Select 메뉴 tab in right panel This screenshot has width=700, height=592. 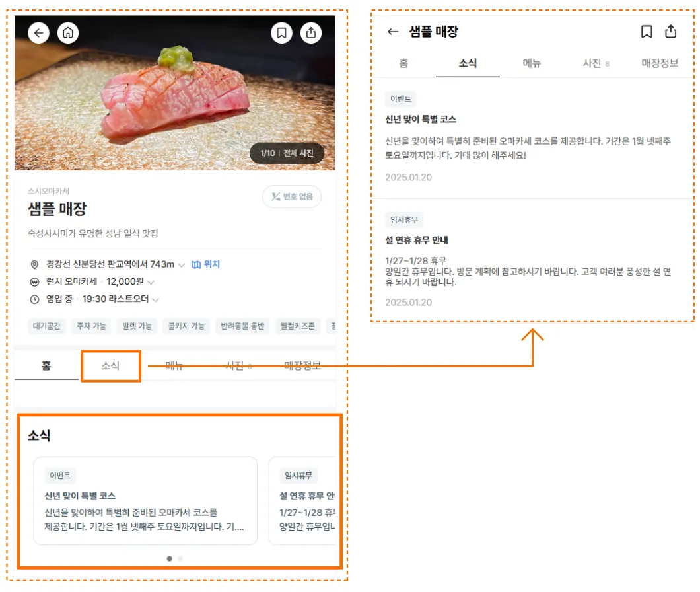click(532, 63)
